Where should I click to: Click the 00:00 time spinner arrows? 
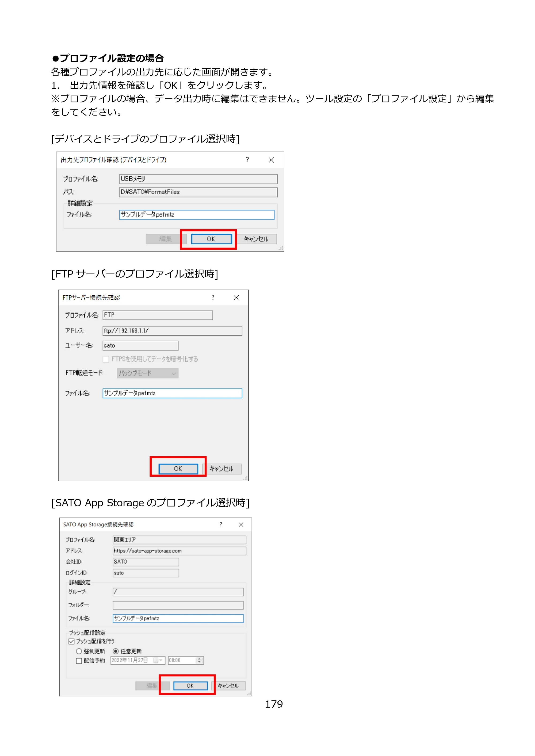[x=199, y=661]
